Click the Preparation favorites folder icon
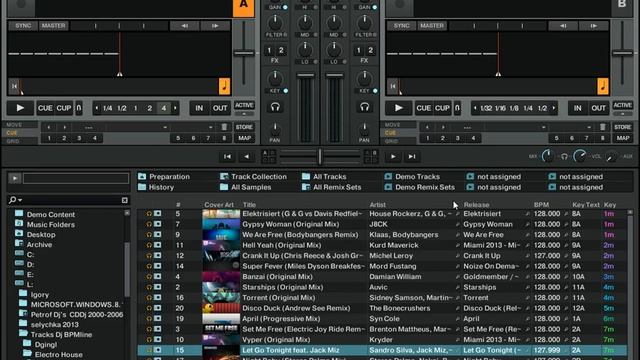Screen dimensions: 640x360 click(x=142, y=176)
